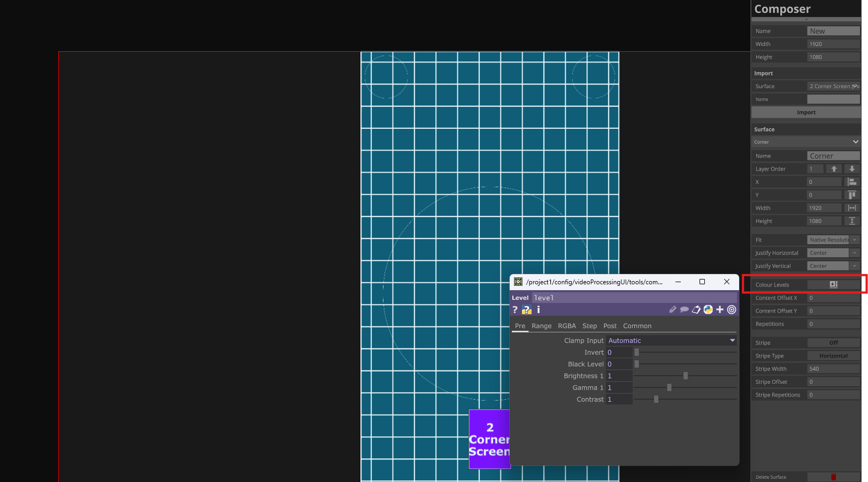
Task: Switch to the Range tab
Action: coord(541,326)
